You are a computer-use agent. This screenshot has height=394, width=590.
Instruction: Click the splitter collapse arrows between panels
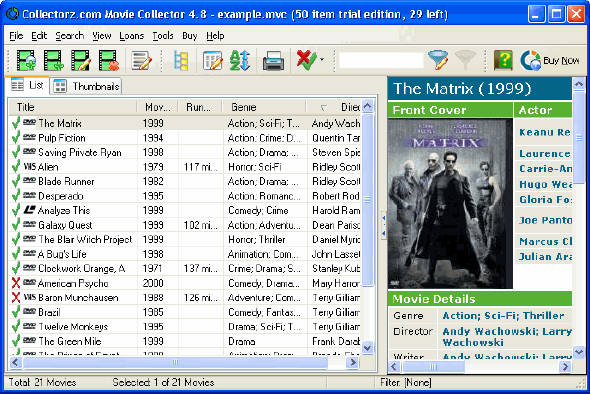[383, 225]
